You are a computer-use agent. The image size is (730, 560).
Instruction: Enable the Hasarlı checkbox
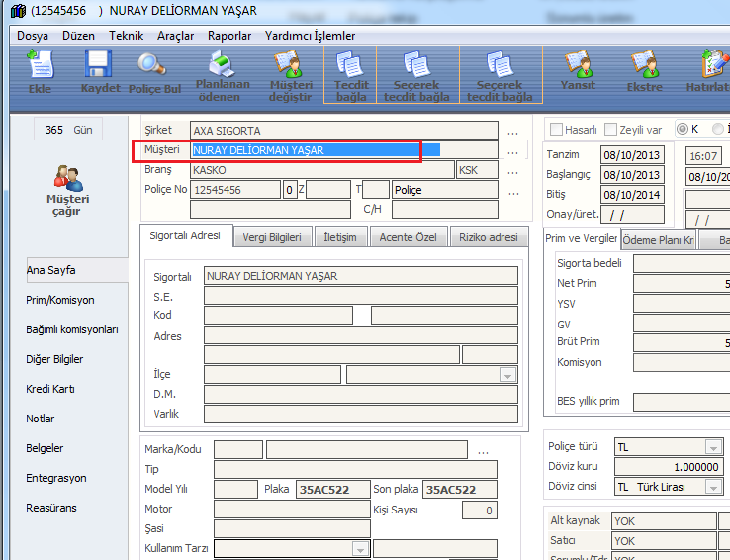(557, 130)
